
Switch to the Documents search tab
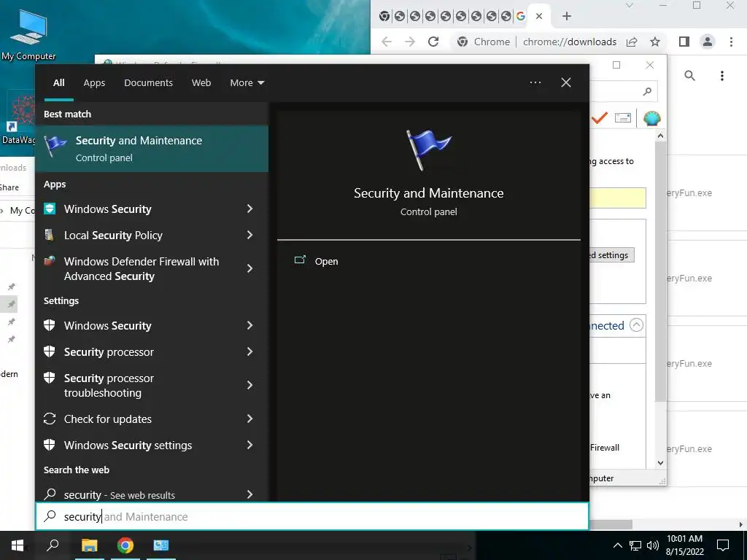(x=148, y=83)
